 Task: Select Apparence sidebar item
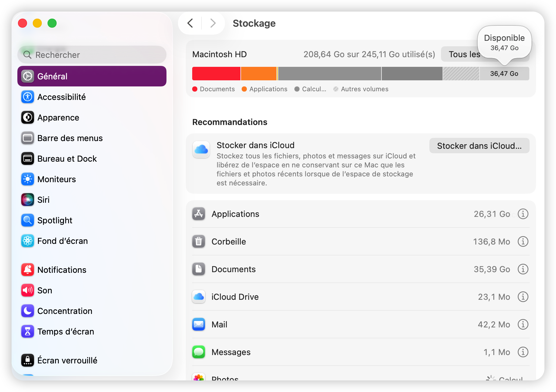click(92, 117)
